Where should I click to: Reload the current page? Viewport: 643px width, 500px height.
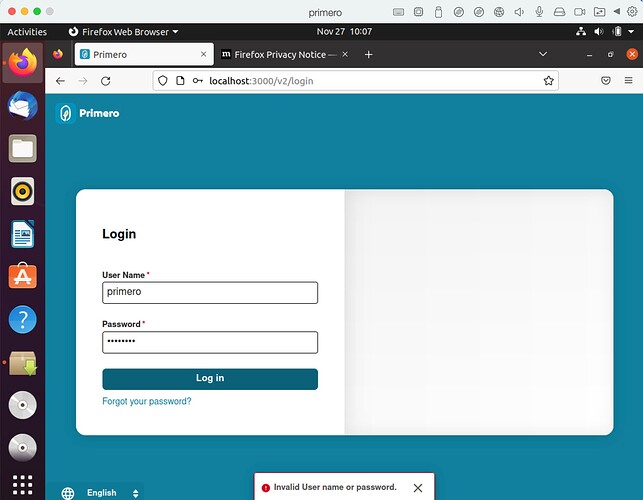[x=106, y=81]
